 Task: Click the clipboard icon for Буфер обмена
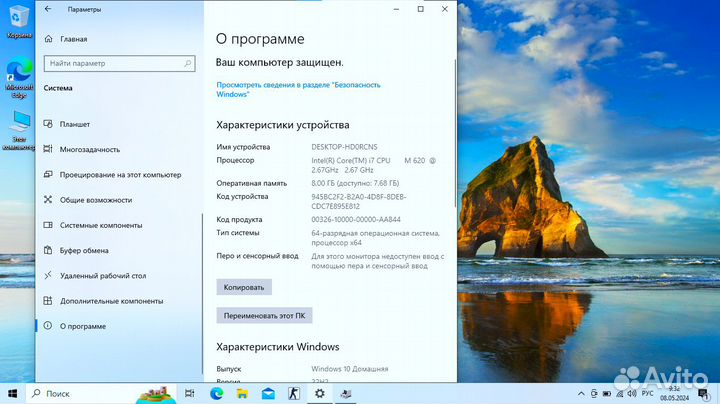[48, 250]
